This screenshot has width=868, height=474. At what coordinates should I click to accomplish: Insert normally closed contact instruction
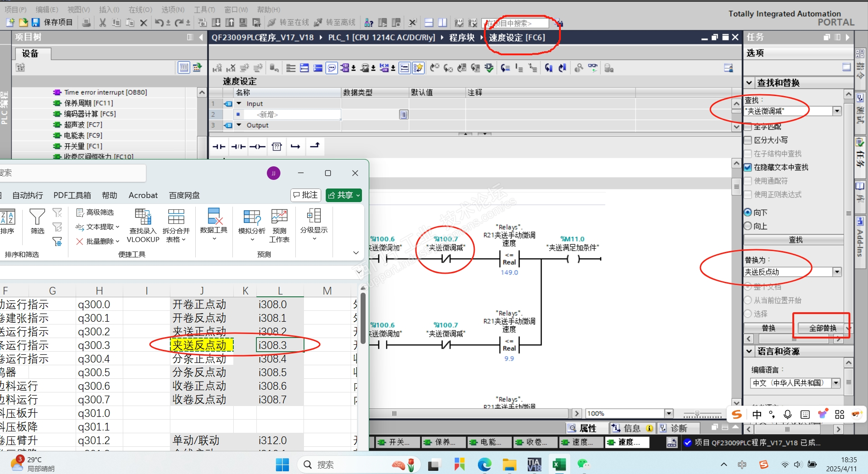[238, 146]
